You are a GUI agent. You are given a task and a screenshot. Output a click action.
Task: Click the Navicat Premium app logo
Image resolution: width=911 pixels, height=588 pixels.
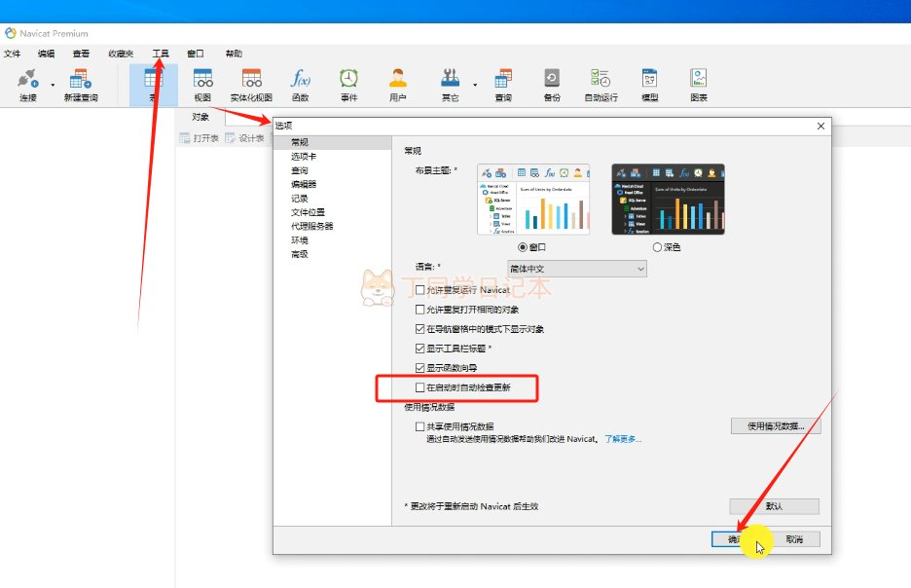11,33
